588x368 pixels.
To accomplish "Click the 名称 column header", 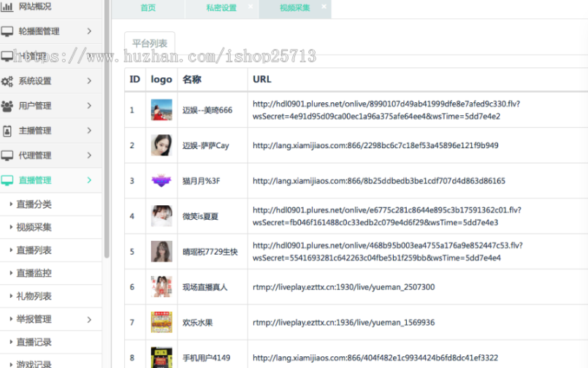I will point(192,80).
